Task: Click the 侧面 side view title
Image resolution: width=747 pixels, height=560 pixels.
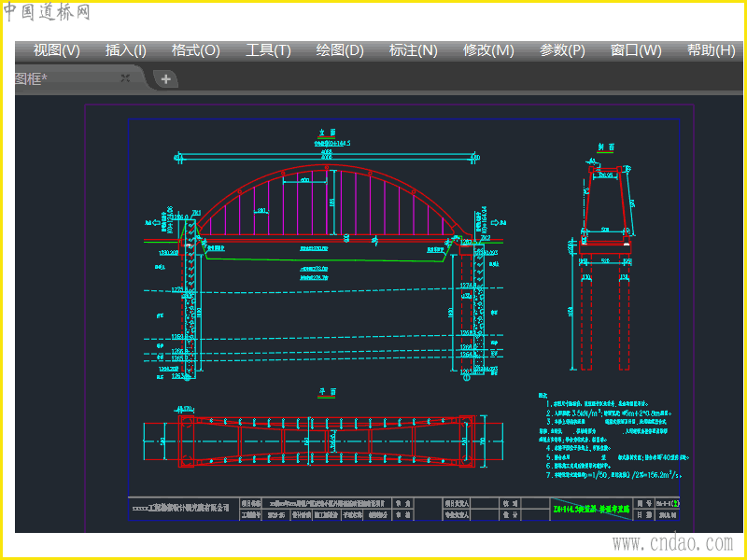Action: pyautogui.click(x=605, y=147)
